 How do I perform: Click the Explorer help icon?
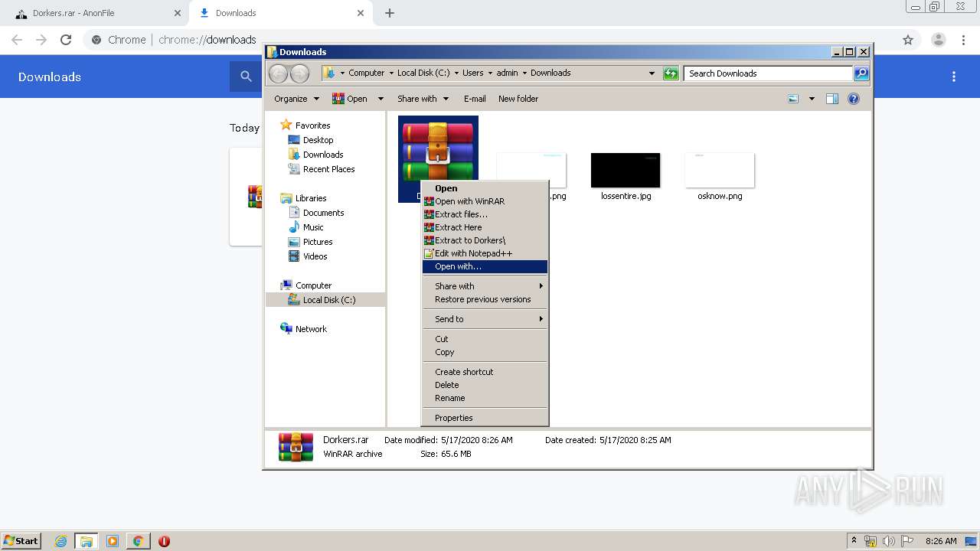pos(854,99)
